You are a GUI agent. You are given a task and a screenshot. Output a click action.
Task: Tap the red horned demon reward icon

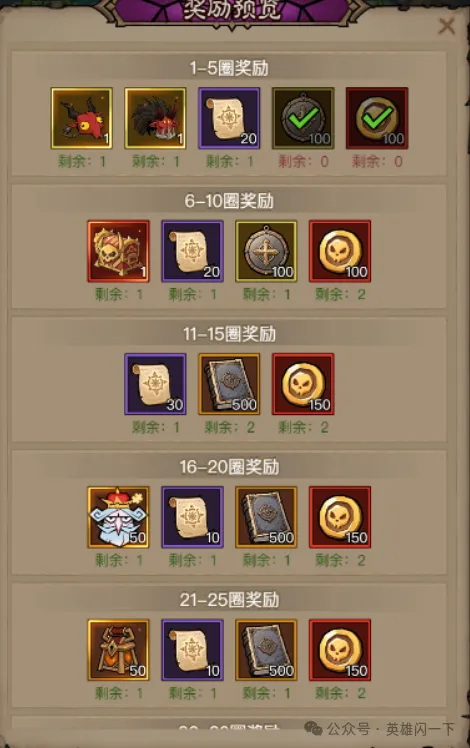82,118
